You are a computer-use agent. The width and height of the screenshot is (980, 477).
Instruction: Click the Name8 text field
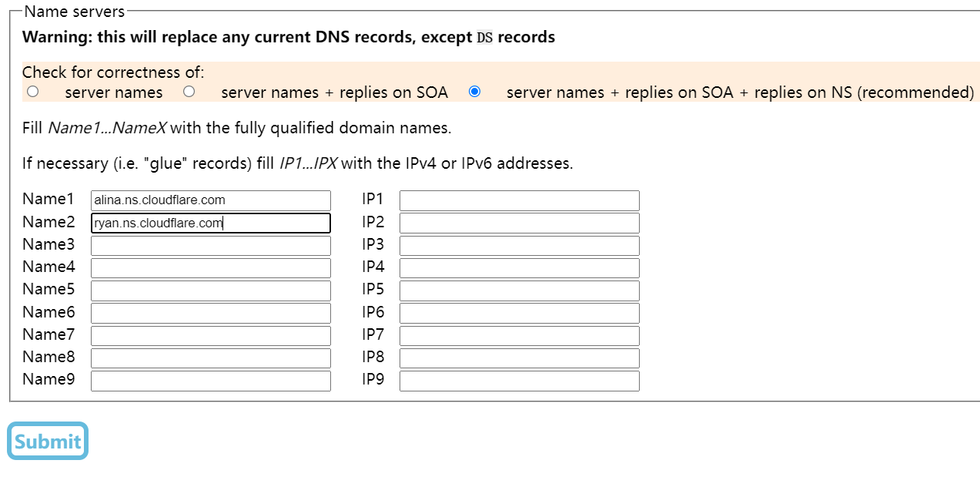click(211, 358)
